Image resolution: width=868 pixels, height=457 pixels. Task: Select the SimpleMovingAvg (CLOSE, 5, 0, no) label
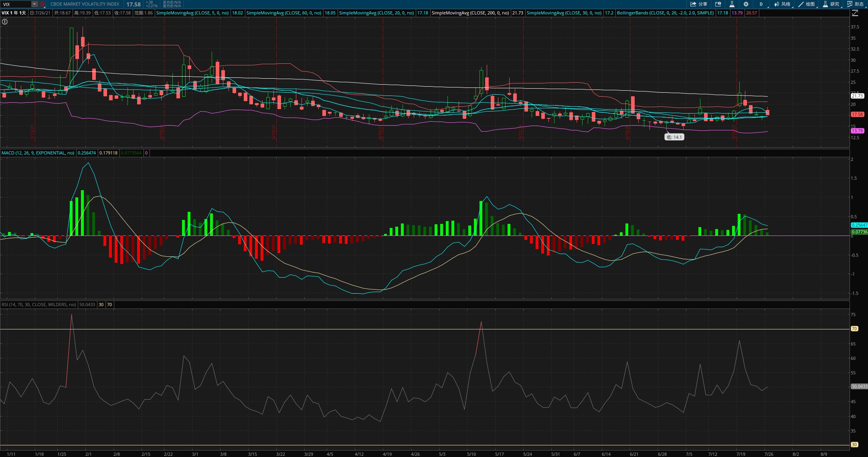(x=192, y=13)
